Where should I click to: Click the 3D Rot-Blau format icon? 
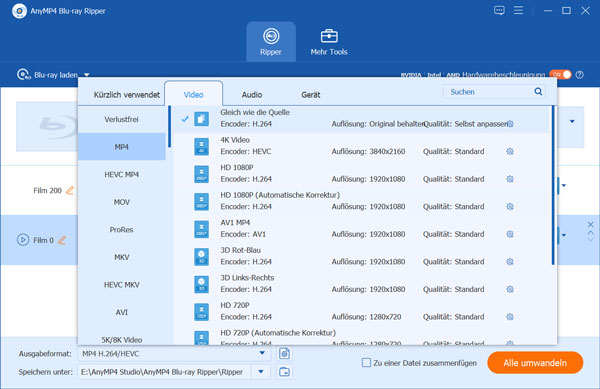[201, 257]
